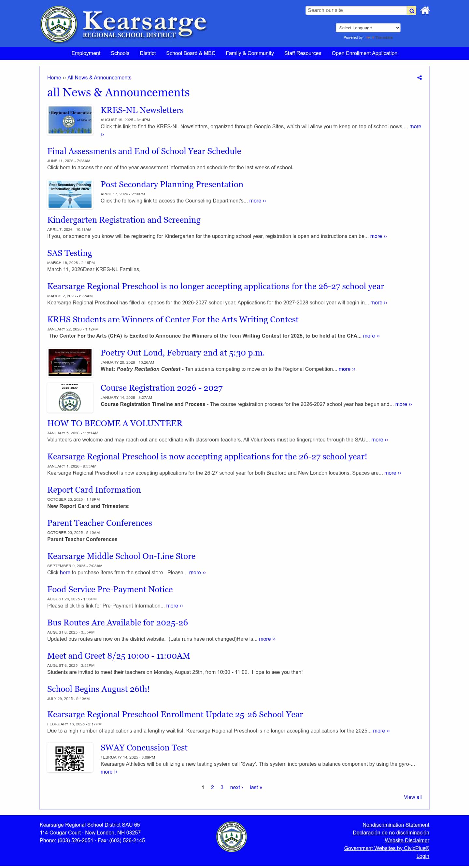Viewport: 469px width, 868px height.
Task: Open Meet and Greet 8/25 article
Action: coord(119,656)
